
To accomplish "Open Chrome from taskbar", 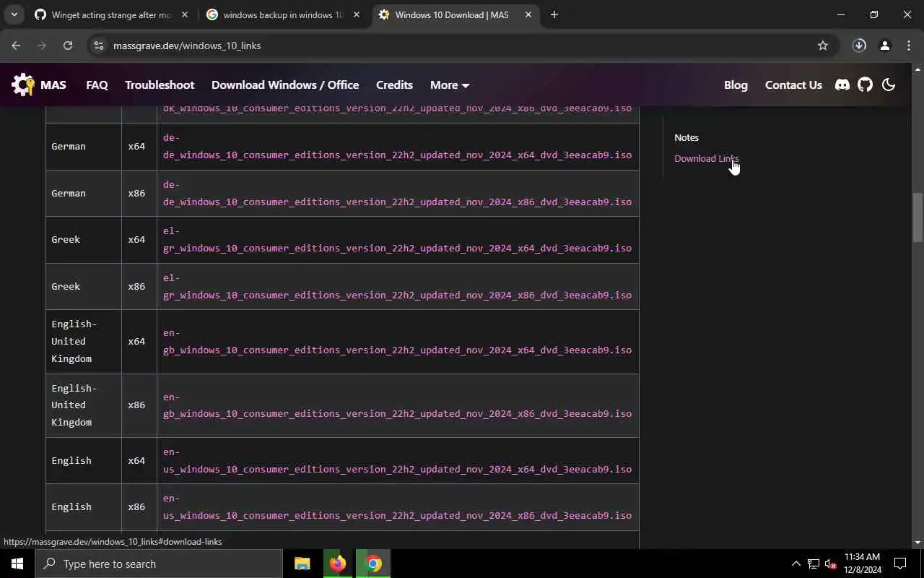I will [x=373, y=564].
